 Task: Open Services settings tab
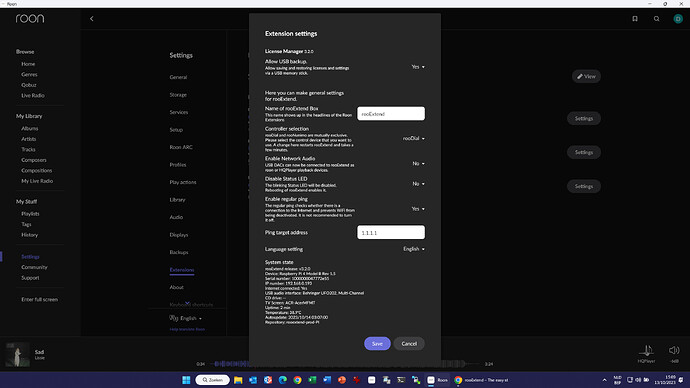point(179,112)
